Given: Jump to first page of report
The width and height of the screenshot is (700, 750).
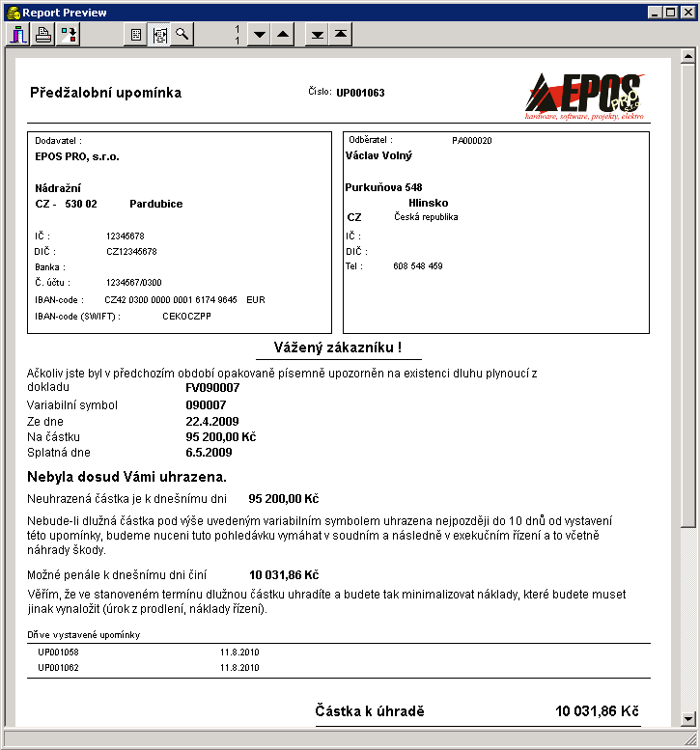Looking at the screenshot, I should pyautogui.click(x=340, y=36).
